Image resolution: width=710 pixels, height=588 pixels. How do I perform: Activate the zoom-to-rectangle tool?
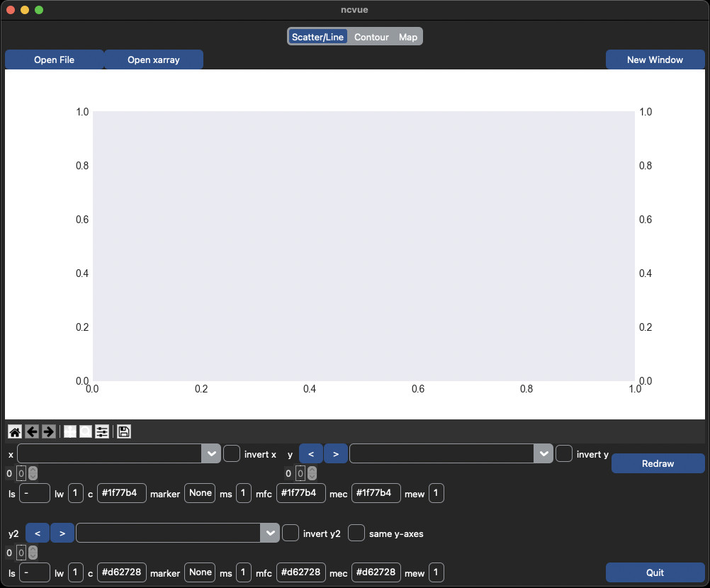point(86,432)
